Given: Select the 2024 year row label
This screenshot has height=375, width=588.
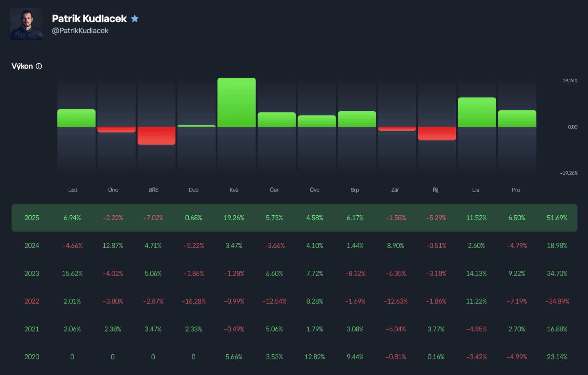Looking at the screenshot, I should [x=31, y=245].
